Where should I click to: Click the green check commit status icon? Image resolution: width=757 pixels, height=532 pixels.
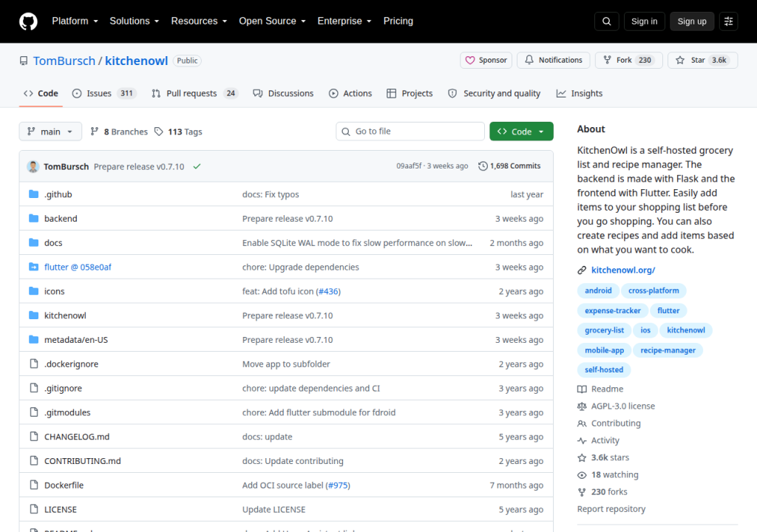197,166
